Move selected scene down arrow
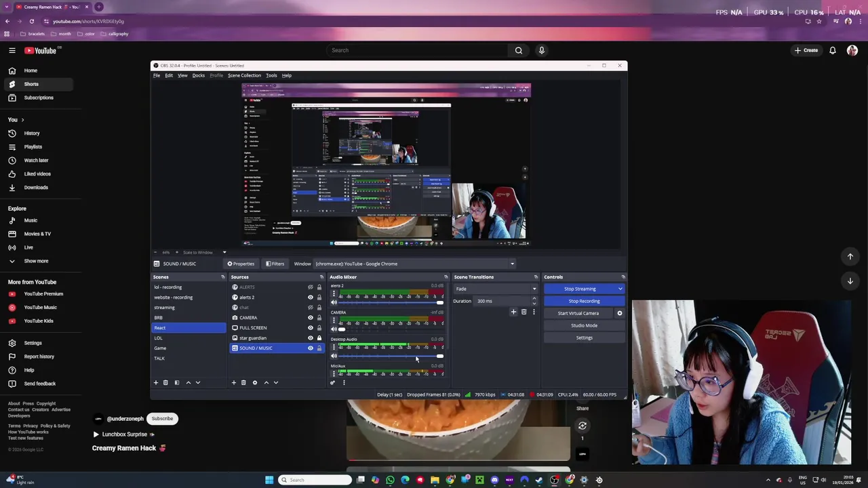The width and height of the screenshot is (868, 488). coord(198,382)
